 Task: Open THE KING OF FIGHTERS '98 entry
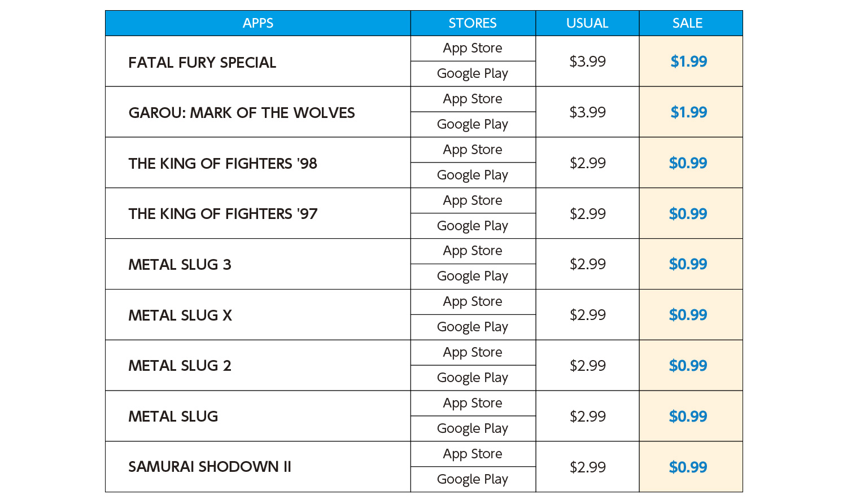pyautogui.click(x=222, y=164)
